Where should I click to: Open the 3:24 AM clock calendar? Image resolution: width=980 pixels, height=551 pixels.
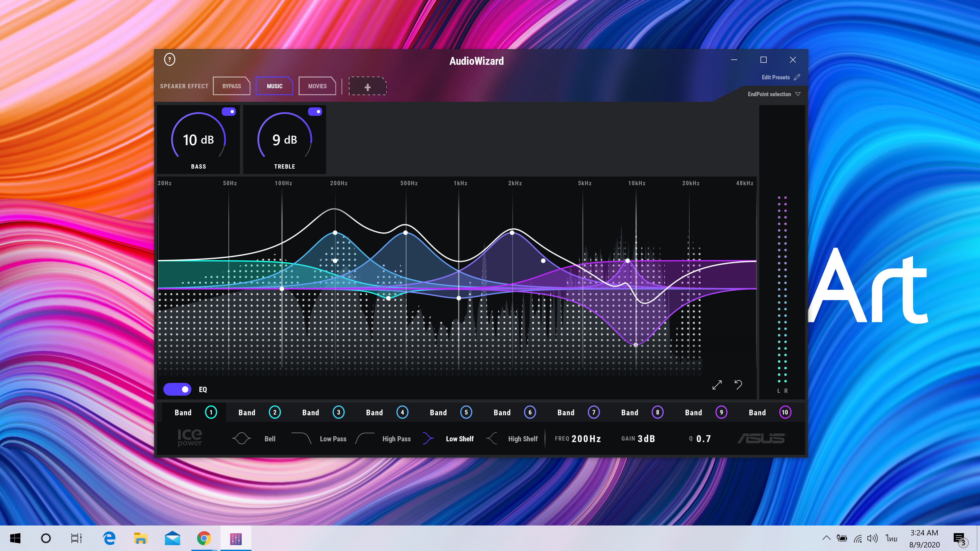click(x=924, y=539)
